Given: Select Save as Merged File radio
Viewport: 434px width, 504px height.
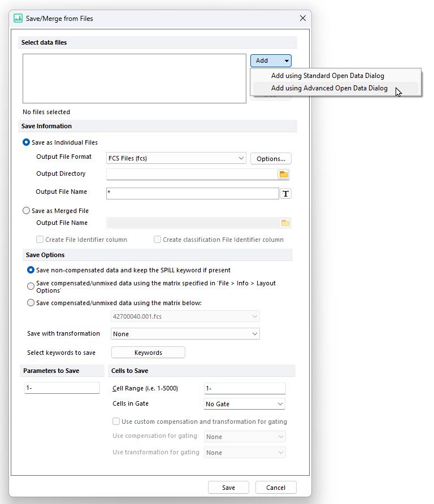Looking at the screenshot, I should 26,211.
